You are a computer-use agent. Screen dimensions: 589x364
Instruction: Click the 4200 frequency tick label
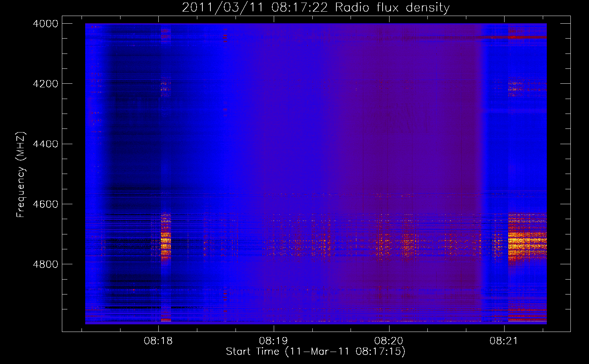click(46, 84)
